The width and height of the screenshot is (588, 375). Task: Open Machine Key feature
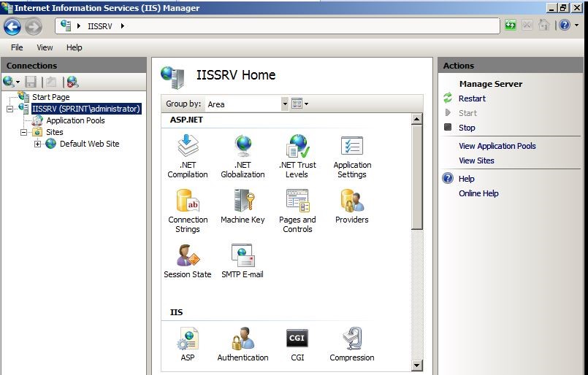pyautogui.click(x=243, y=206)
